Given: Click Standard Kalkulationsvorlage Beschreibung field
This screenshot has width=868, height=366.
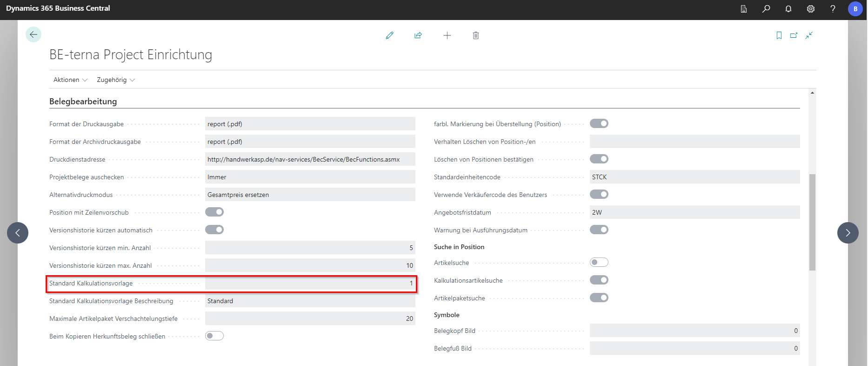Looking at the screenshot, I should pyautogui.click(x=310, y=301).
